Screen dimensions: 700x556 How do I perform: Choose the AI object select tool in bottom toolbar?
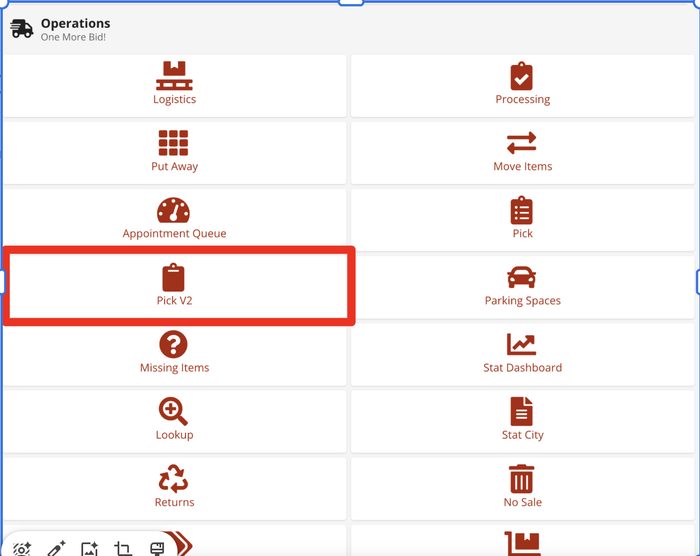[x=21, y=549]
